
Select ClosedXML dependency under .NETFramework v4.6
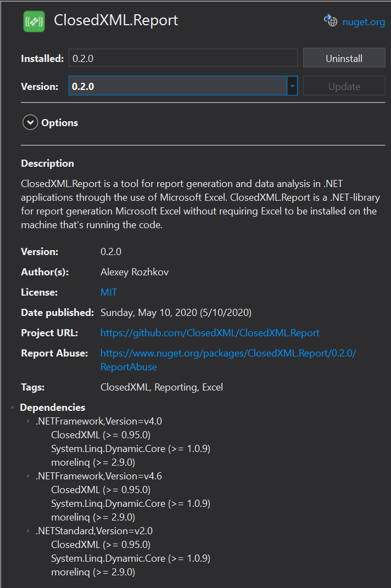tap(100, 490)
